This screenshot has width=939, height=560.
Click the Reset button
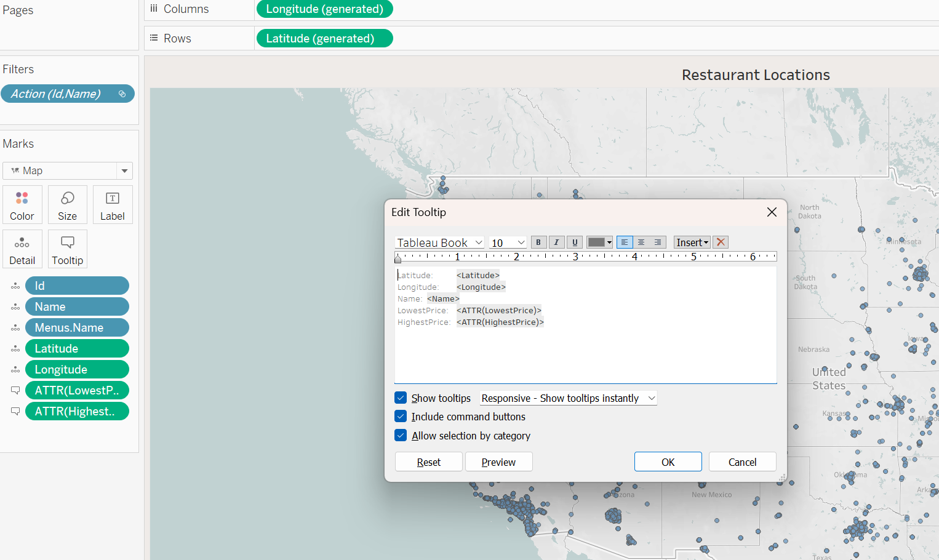click(x=429, y=462)
